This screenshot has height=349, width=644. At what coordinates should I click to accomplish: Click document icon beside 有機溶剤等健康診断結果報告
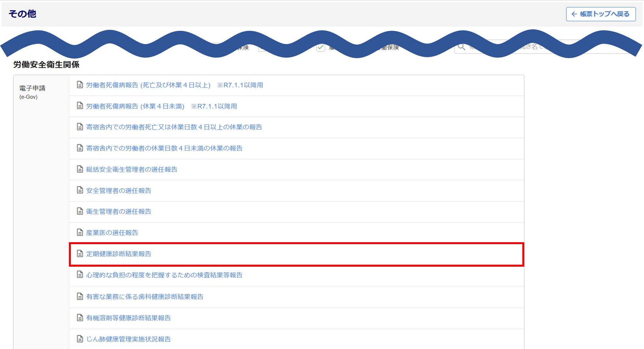click(x=80, y=318)
